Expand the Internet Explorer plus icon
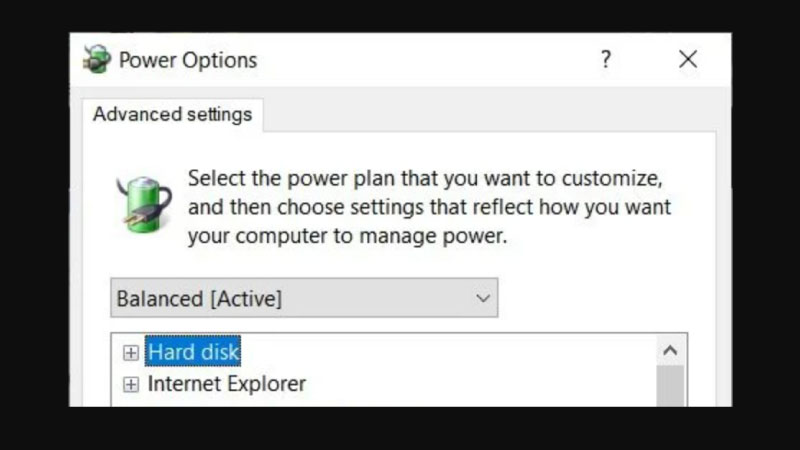The image size is (800, 450). pyautogui.click(x=130, y=384)
